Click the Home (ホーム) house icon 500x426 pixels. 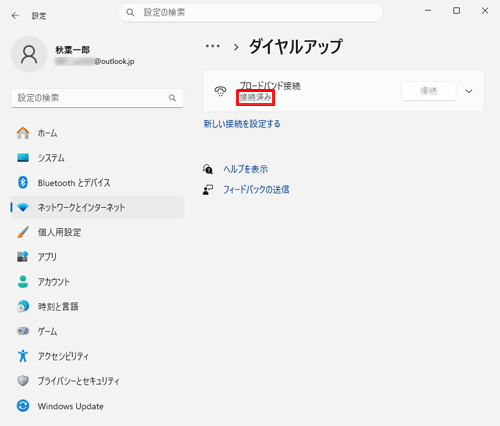point(23,133)
